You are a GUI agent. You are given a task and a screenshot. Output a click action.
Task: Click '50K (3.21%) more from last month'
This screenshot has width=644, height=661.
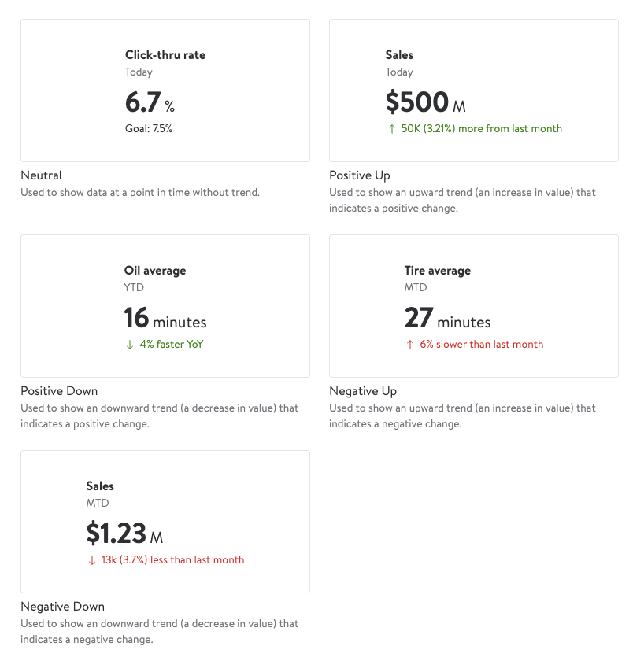point(482,129)
